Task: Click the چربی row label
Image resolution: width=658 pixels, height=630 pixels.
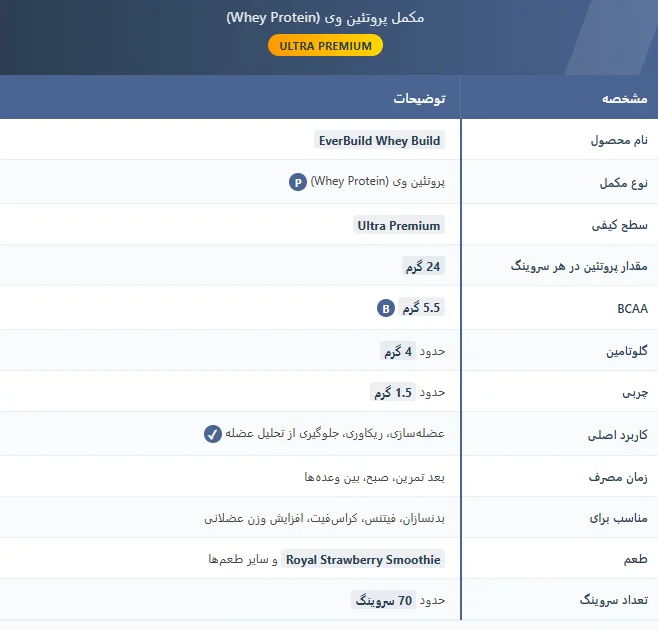Action: tap(635, 393)
